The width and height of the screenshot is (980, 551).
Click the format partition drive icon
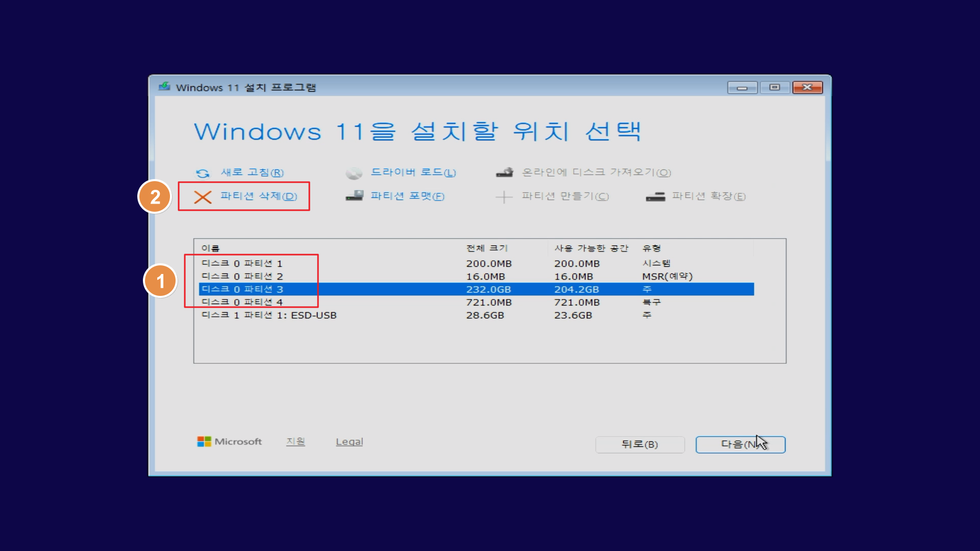355,196
